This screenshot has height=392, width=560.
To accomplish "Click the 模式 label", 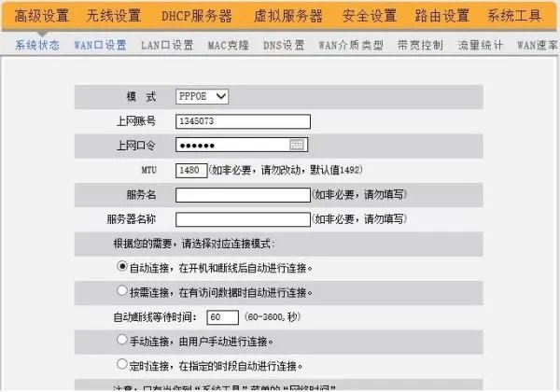I will click(x=141, y=96).
